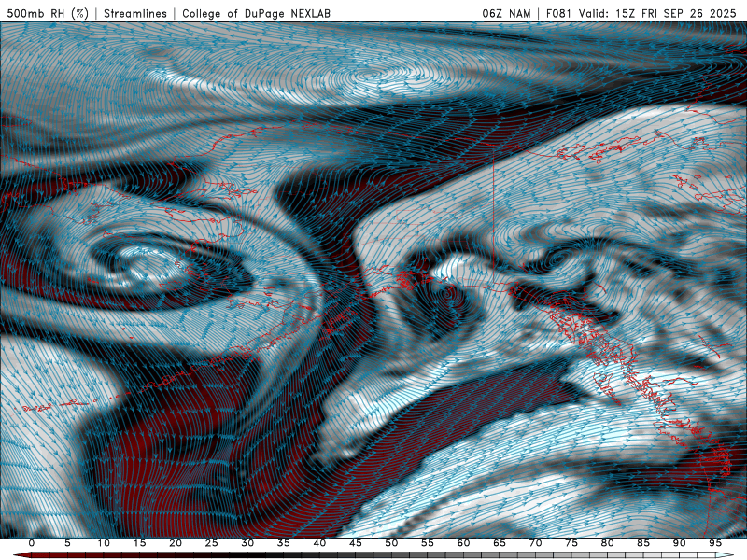Click the "F081" forecast hour text
Screen dimensions: 747x560
point(558,14)
